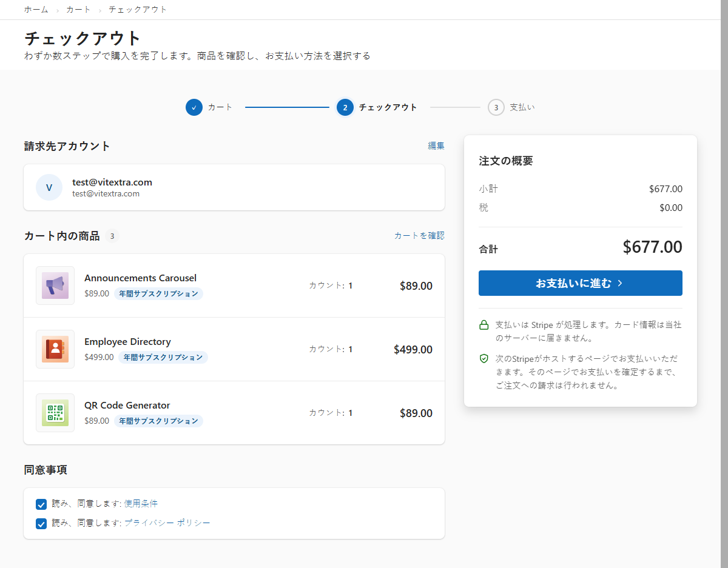The width and height of the screenshot is (728, 568).
Task: Click the cart item count badge showing 3
Action: pos(112,236)
